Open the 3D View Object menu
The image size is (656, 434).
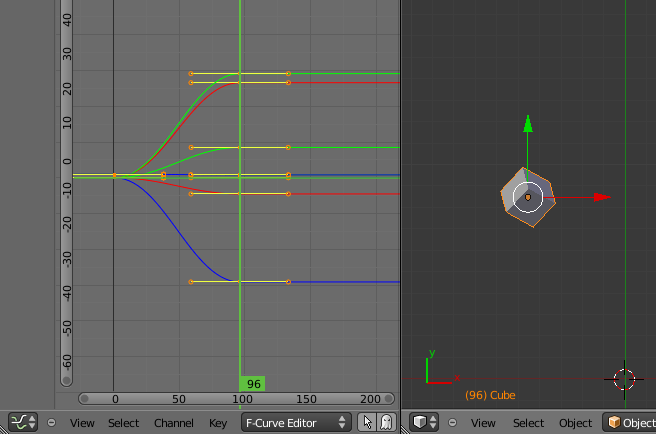pos(575,423)
